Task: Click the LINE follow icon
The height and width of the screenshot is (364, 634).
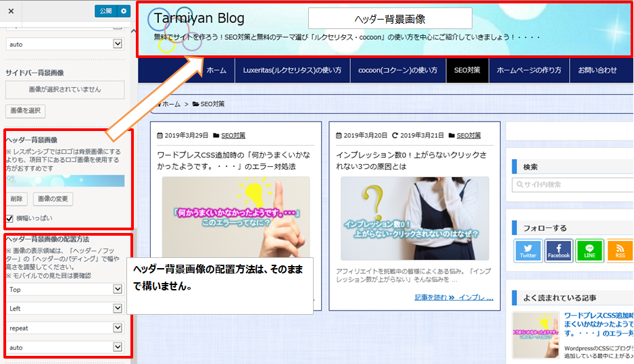Action: pos(589,251)
